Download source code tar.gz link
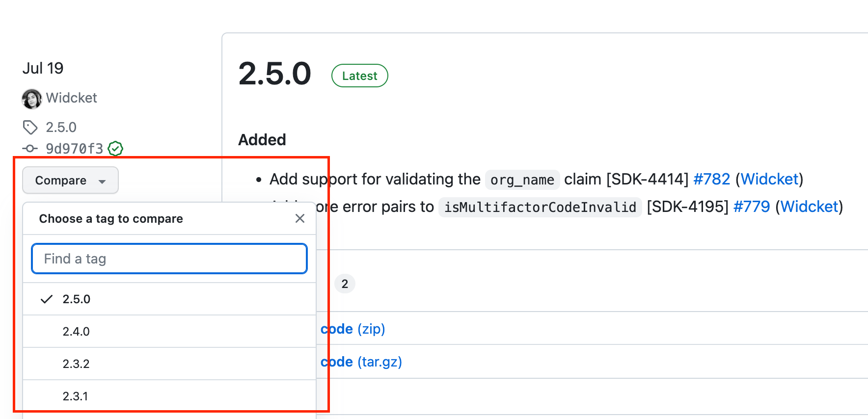Viewport: 868px width, 419px height. (361, 362)
